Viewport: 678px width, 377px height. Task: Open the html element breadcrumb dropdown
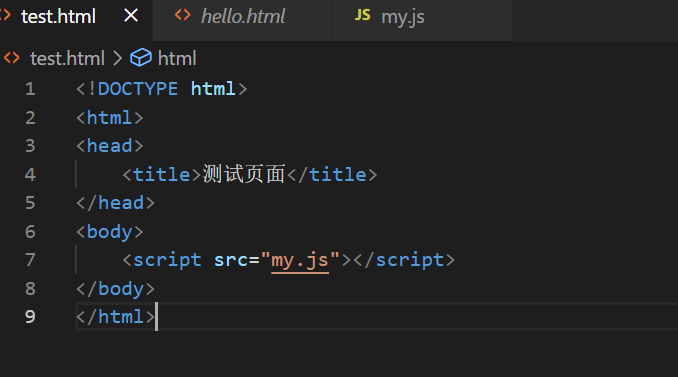point(177,58)
